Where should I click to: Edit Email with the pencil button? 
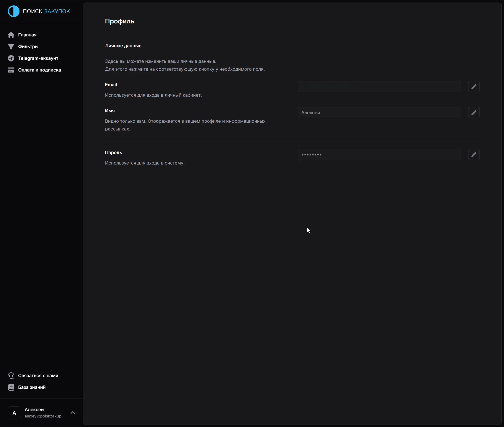474,87
